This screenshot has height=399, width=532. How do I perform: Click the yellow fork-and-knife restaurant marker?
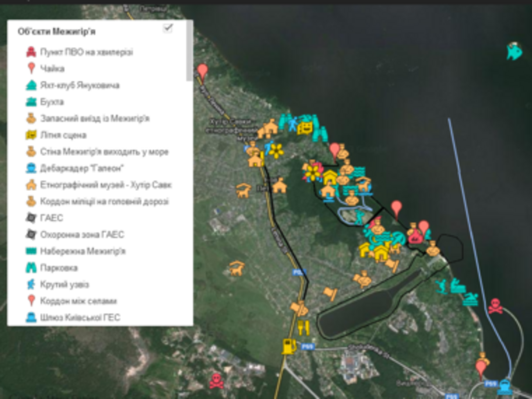[303, 327]
